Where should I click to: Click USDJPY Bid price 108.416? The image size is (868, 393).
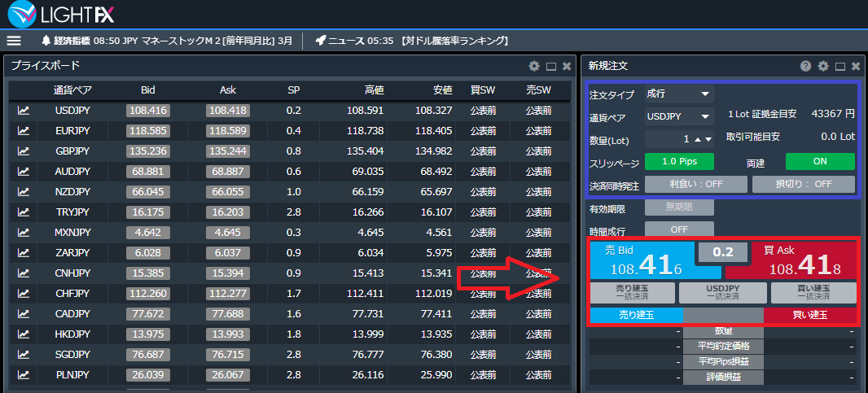(x=148, y=111)
